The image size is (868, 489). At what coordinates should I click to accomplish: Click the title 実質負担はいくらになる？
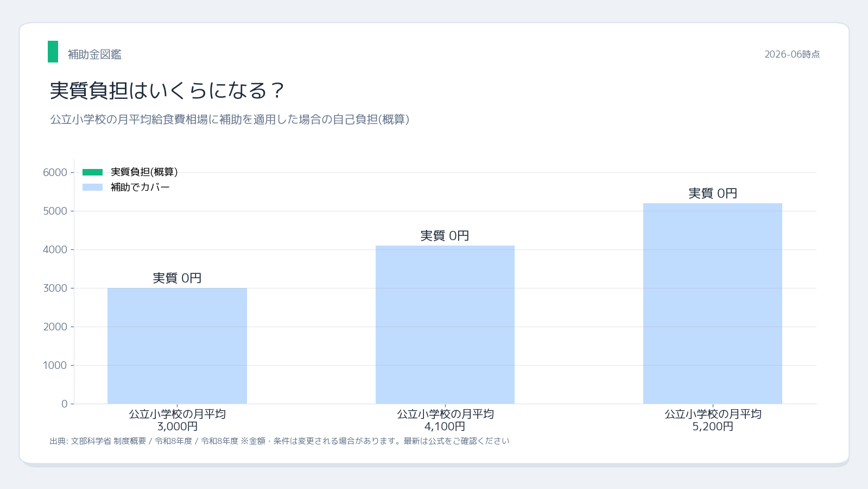click(x=167, y=90)
